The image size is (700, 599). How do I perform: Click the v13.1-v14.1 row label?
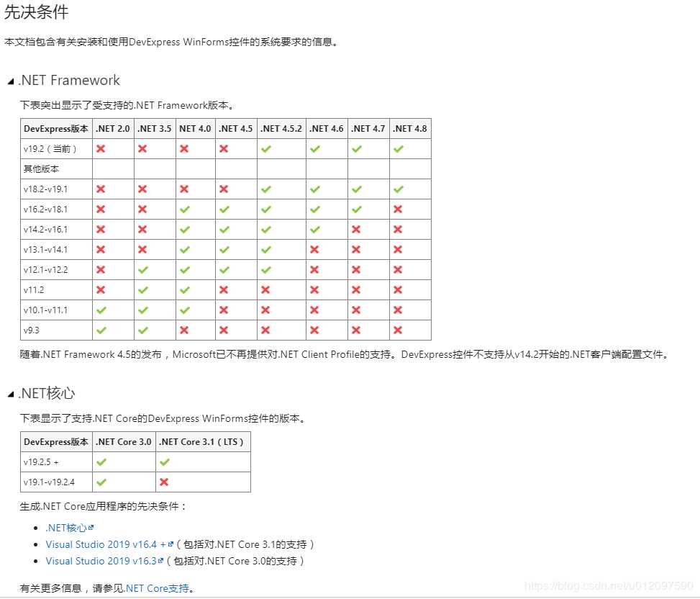pos(45,249)
